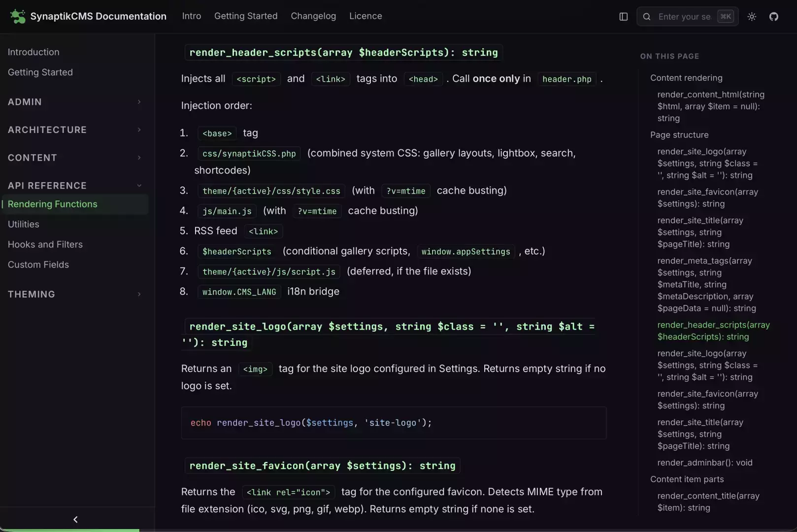This screenshot has width=797, height=532.
Task: Open Getting Started in top navigation
Action: pyautogui.click(x=246, y=16)
